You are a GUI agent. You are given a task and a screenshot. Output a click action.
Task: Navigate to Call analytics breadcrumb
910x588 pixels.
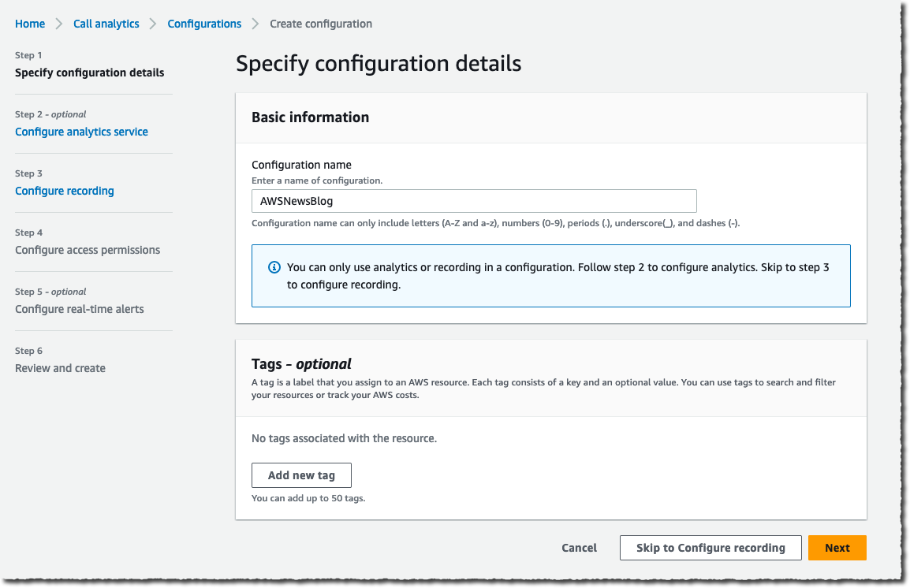106,24
